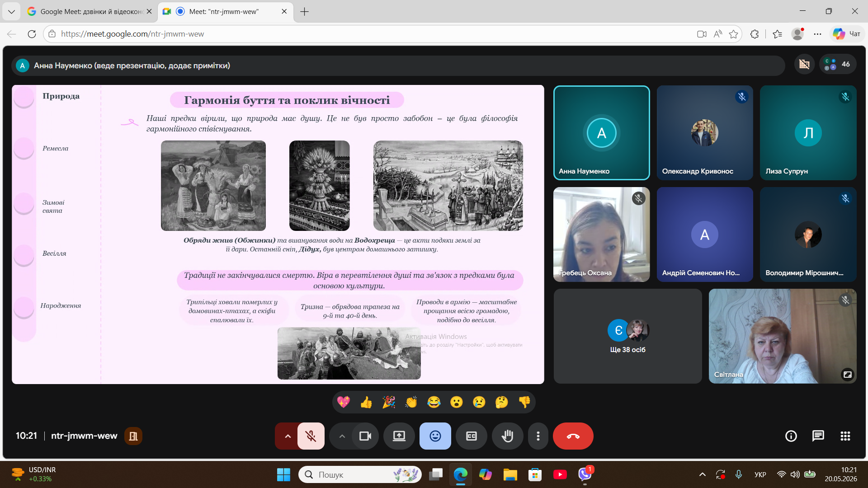Expand audio settings arrow beside microphone
This screenshot has height=488, width=868.
tap(288, 436)
